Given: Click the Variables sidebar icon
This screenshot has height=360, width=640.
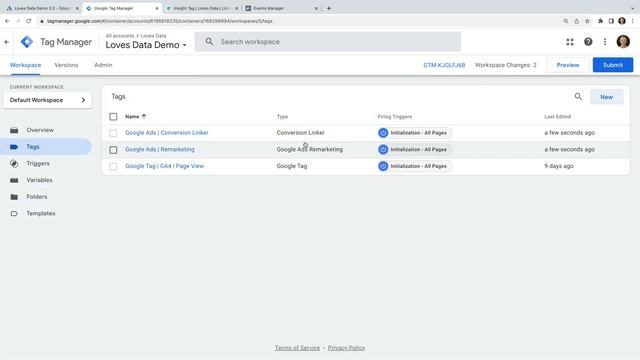Looking at the screenshot, I should 14,180.
